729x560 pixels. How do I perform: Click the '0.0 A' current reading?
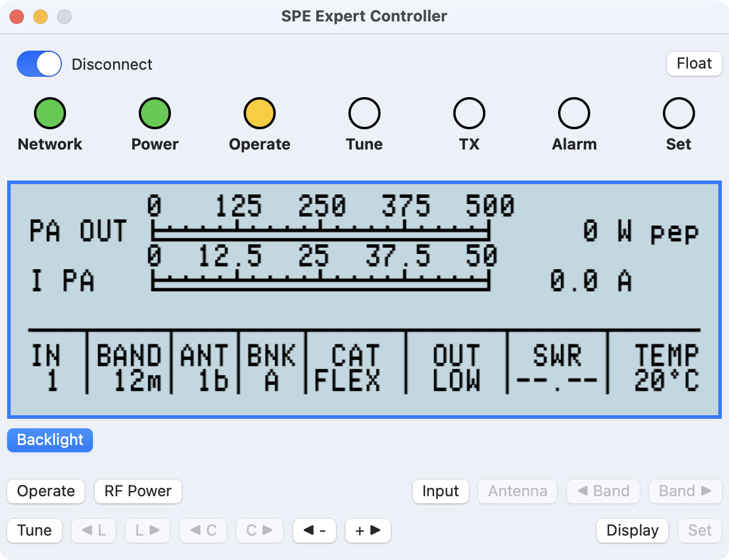[x=590, y=281]
